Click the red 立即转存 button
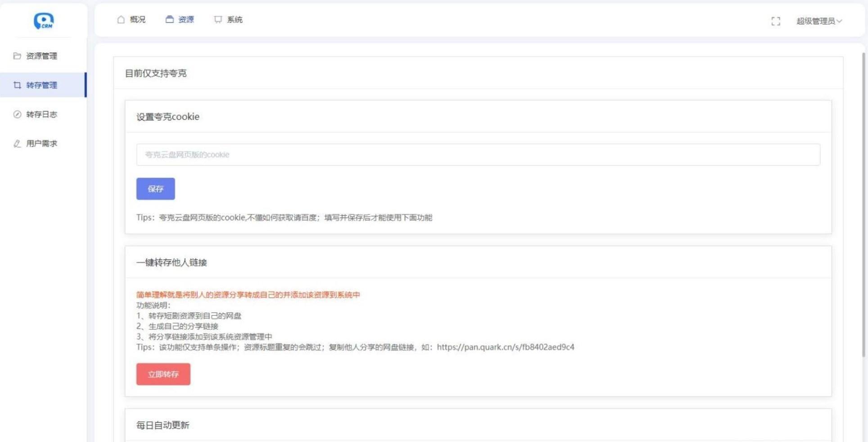Image resolution: width=868 pixels, height=442 pixels. (x=163, y=374)
